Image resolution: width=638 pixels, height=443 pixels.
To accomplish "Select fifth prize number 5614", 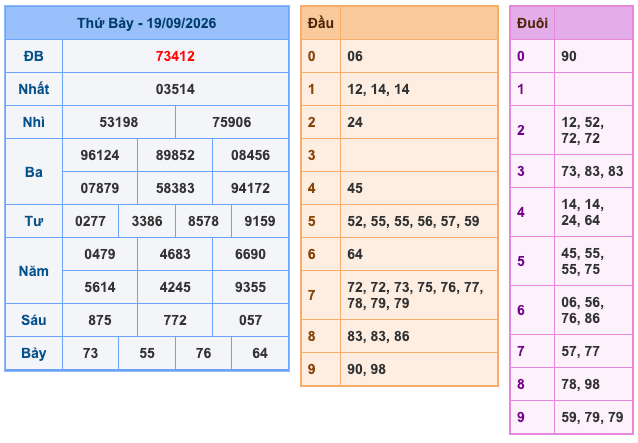I will [x=100, y=287].
